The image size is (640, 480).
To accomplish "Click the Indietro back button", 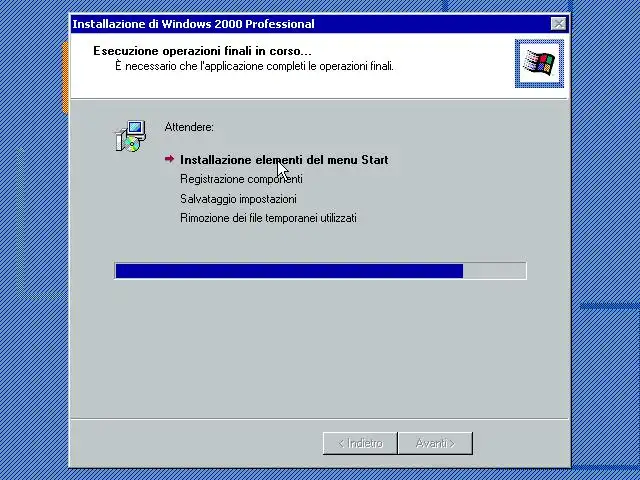I will [360, 443].
